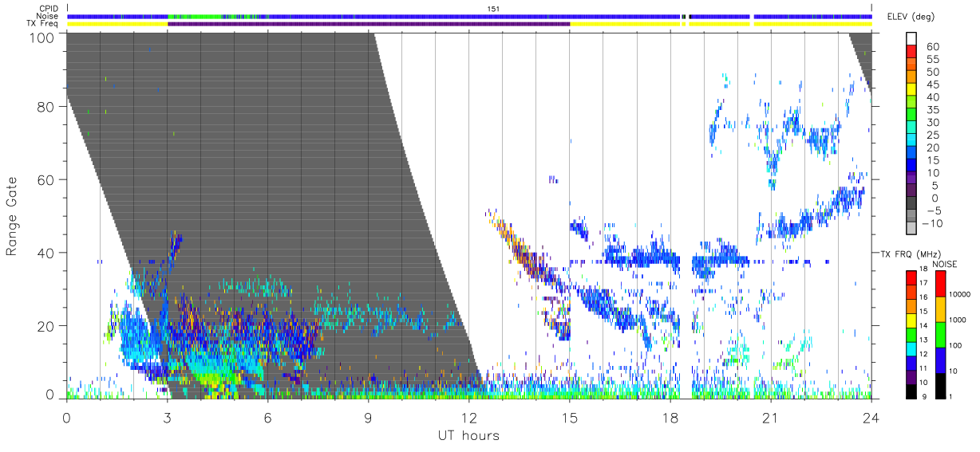Select the black 9–10 swatch in TX FRQ colorbar
Image resolution: width=980 pixels, height=452 pixels.
[x=911, y=390]
